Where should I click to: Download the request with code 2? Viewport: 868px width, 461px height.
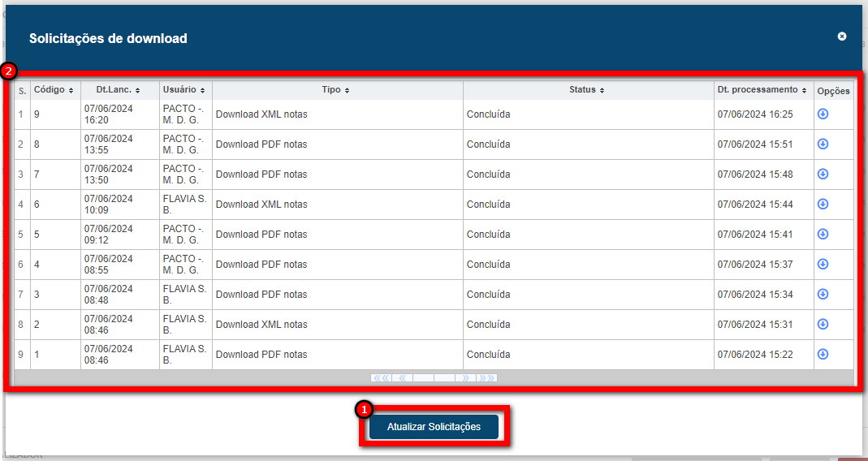click(823, 325)
